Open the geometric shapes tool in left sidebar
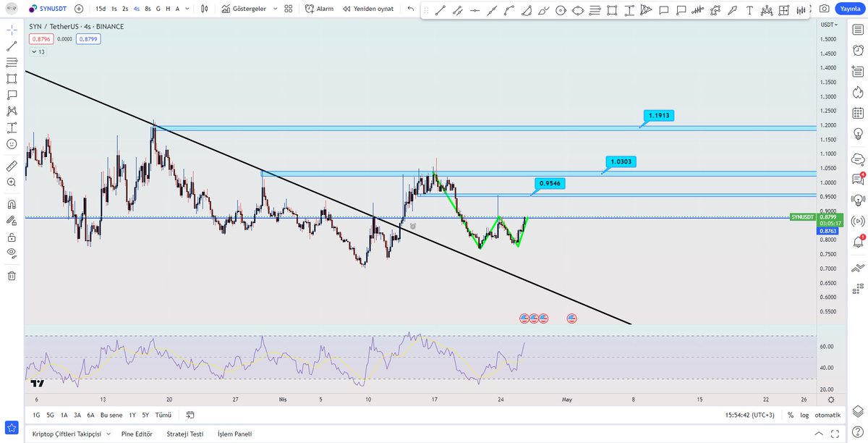Viewport: 868px width, 443px height. [12, 79]
